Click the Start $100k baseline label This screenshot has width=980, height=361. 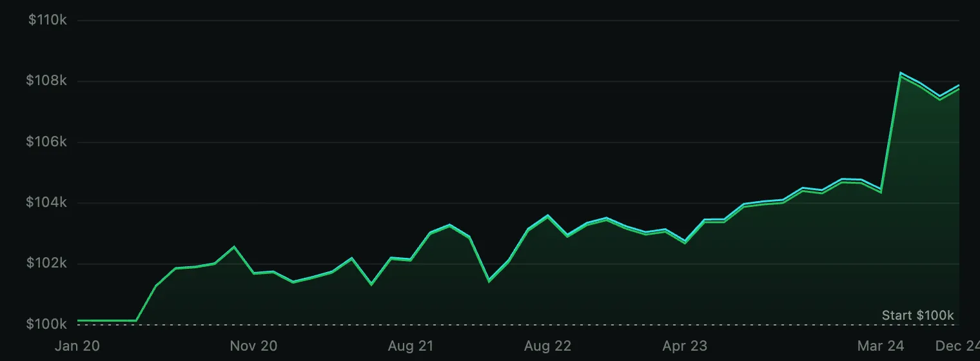917,315
